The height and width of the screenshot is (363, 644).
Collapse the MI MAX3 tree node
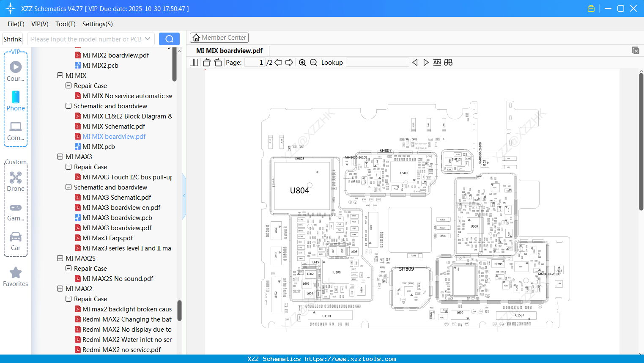tap(60, 157)
